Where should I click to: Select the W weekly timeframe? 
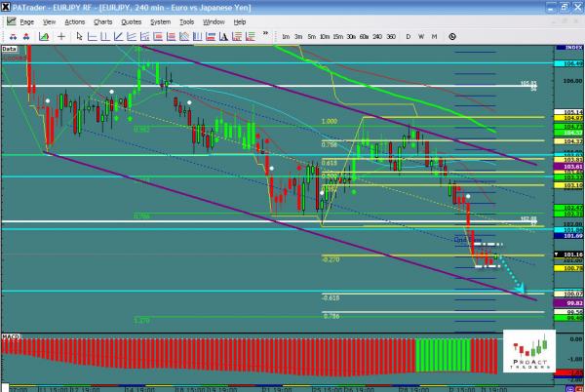pyautogui.click(x=421, y=35)
